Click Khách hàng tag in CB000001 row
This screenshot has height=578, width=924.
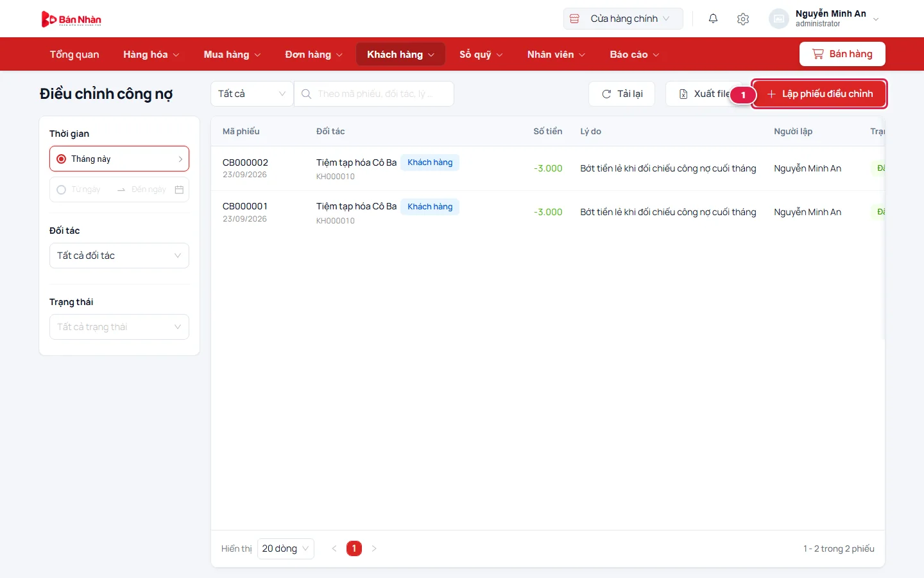(x=430, y=207)
